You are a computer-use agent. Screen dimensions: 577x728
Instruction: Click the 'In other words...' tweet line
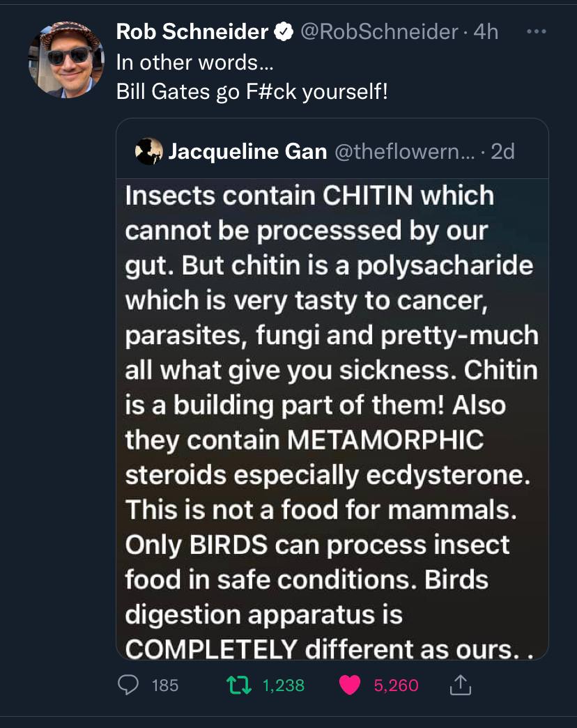[194, 62]
